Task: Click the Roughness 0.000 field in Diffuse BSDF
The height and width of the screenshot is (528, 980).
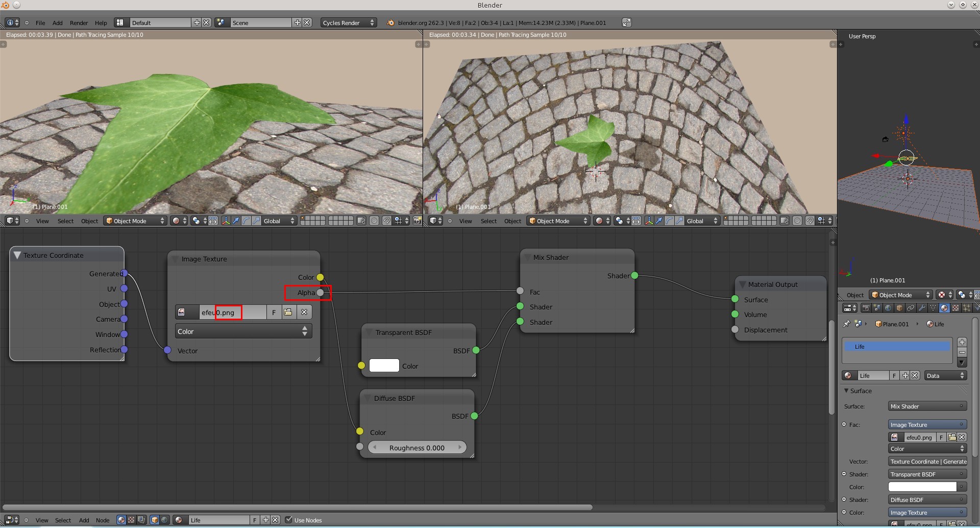Action: point(416,448)
